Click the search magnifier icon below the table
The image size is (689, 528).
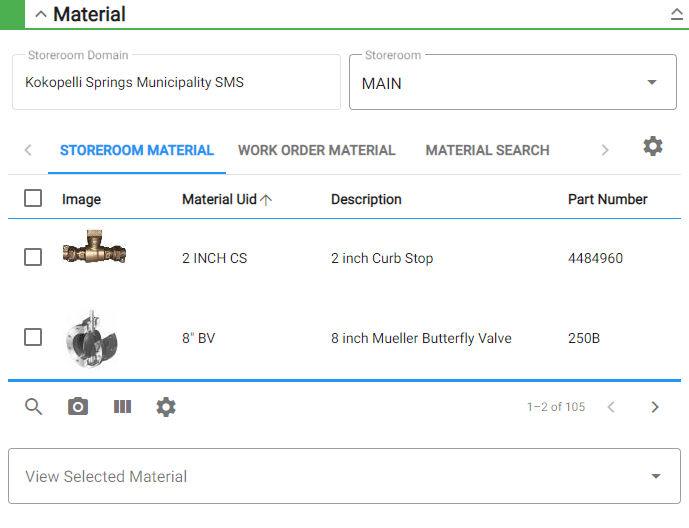tap(34, 407)
